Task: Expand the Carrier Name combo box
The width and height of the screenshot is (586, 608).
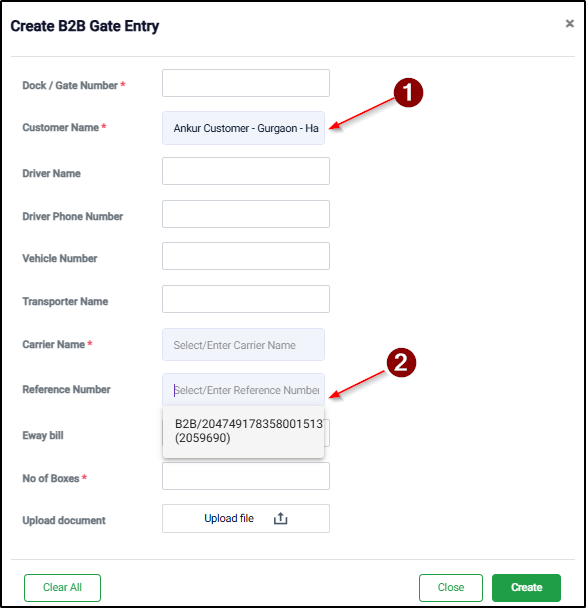Action: click(x=243, y=345)
